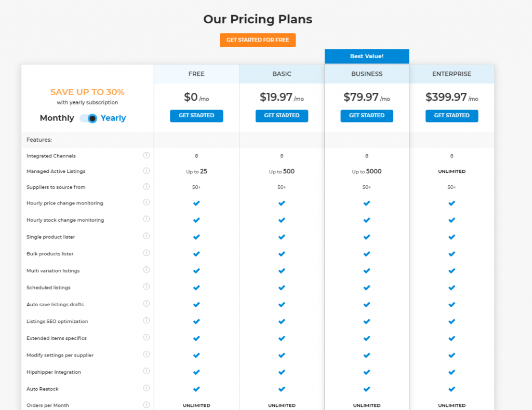The height and width of the screenshot is (410, 532).
Task: Show info for Suppliers to source from
Action: coord(146,187)
